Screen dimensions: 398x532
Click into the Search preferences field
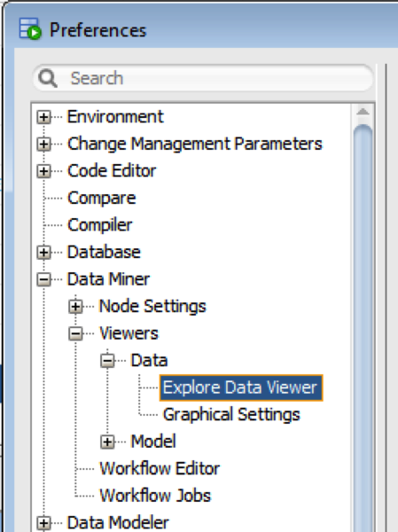point(203,78)
